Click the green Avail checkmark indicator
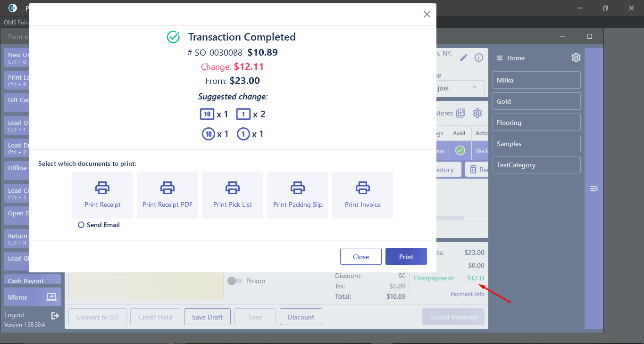The width and height of the screenshot is (644, 344). [x=460, y=151]
